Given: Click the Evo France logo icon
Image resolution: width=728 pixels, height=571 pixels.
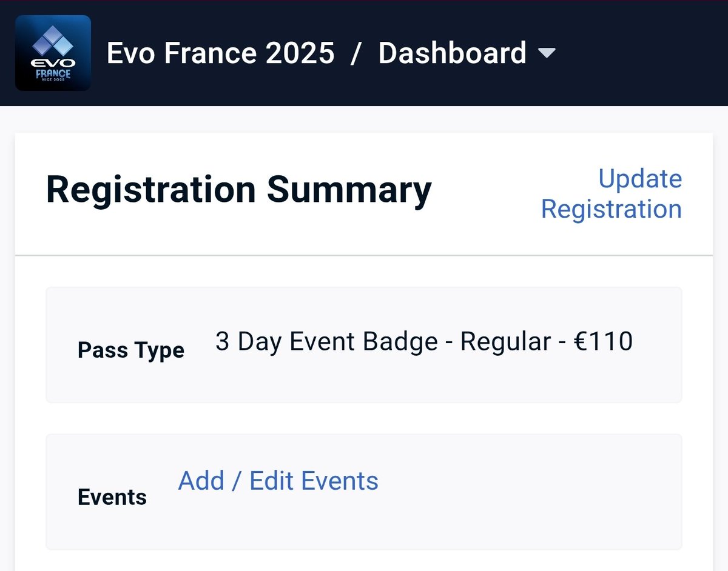Looking at the screenshot, I should pos(53,53).
